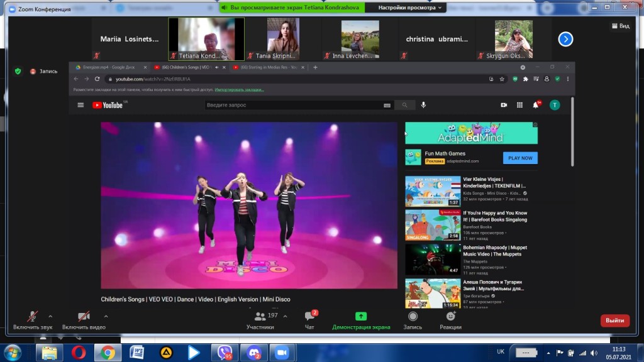644x362 pixels.
Task: Open the YouTube create video camera icon
Action: pyautogui.click(x=504, y=105)
